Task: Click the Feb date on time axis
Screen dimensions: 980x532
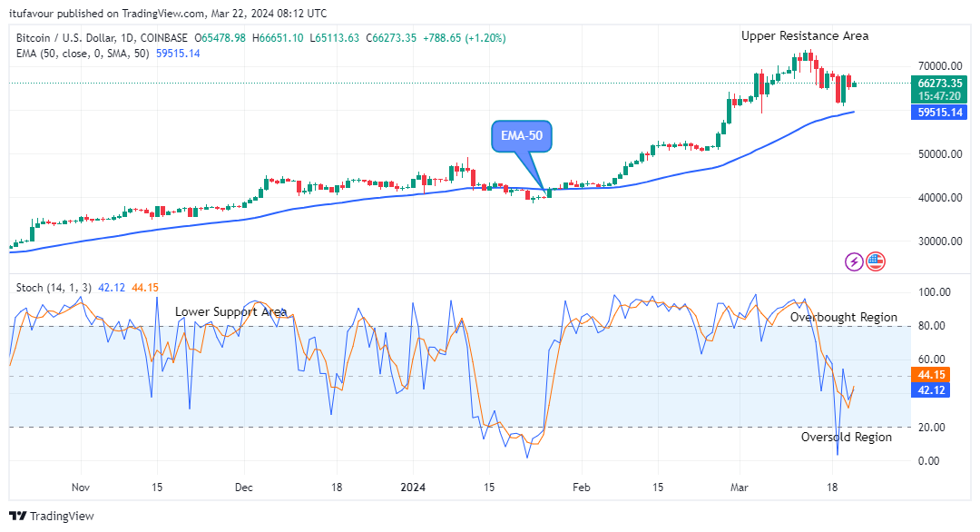Action: pyautogui.click(x=582, y=487)
